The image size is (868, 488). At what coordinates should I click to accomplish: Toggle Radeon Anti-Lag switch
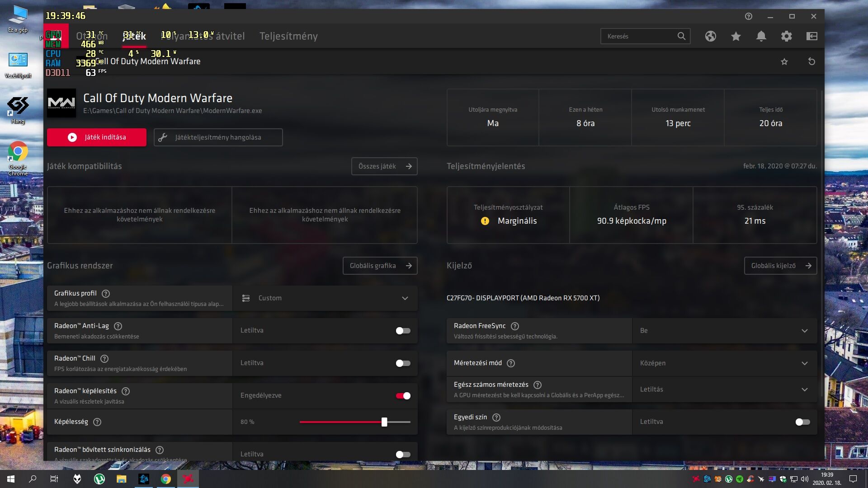403,331
